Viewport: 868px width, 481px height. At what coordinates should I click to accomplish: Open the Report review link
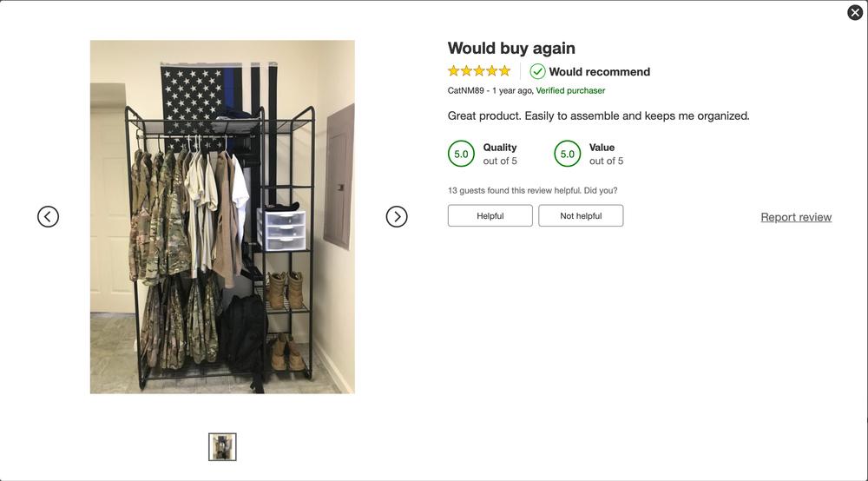796,217
